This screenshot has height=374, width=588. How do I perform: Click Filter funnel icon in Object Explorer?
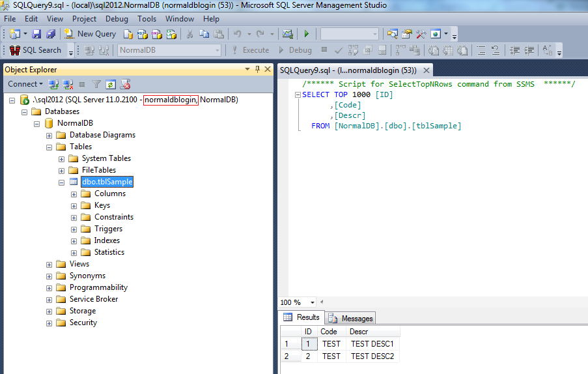pos(96,85)
